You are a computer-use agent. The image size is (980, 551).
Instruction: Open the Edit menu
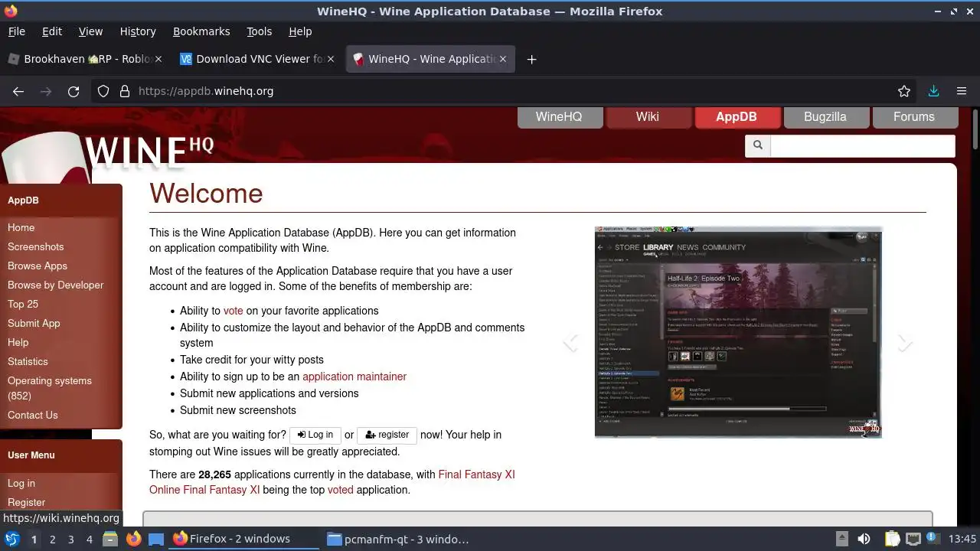click(52, 31)
